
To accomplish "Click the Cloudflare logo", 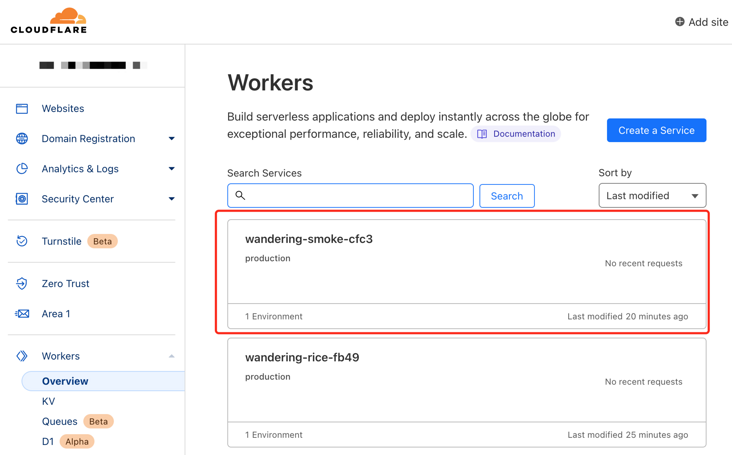I will pos(49,21).
